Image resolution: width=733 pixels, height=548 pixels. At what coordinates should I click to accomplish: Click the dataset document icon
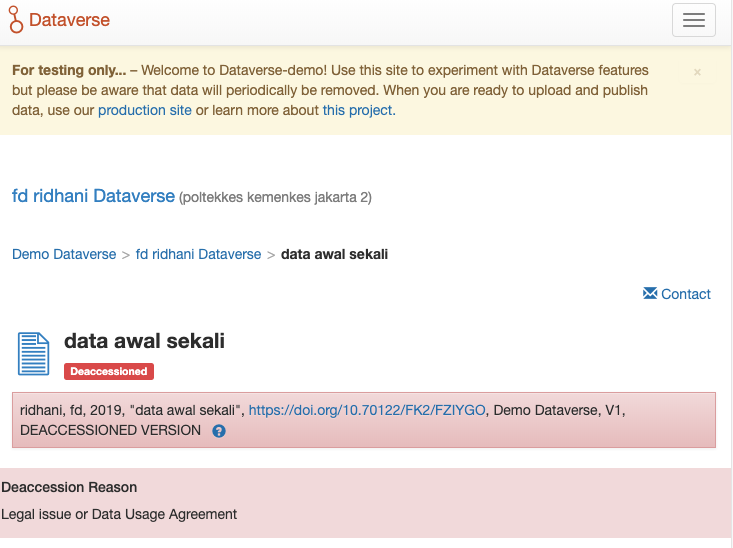[x=33, y=353]
